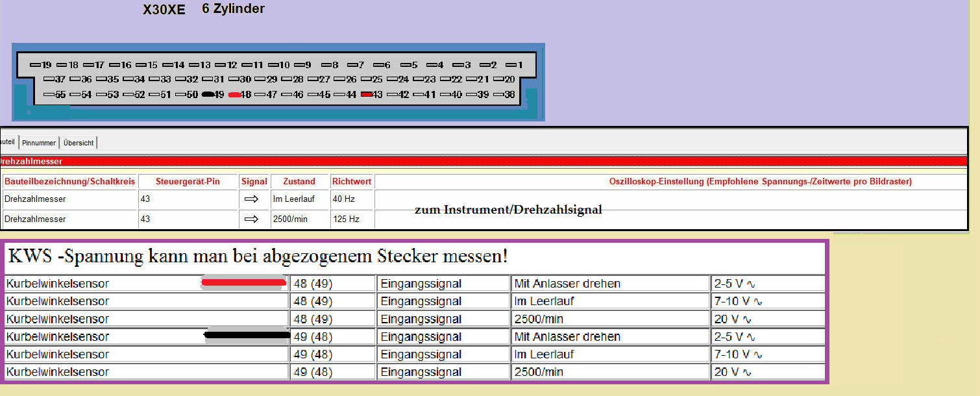Click the Richtwert column header

(x=351, y=182)
